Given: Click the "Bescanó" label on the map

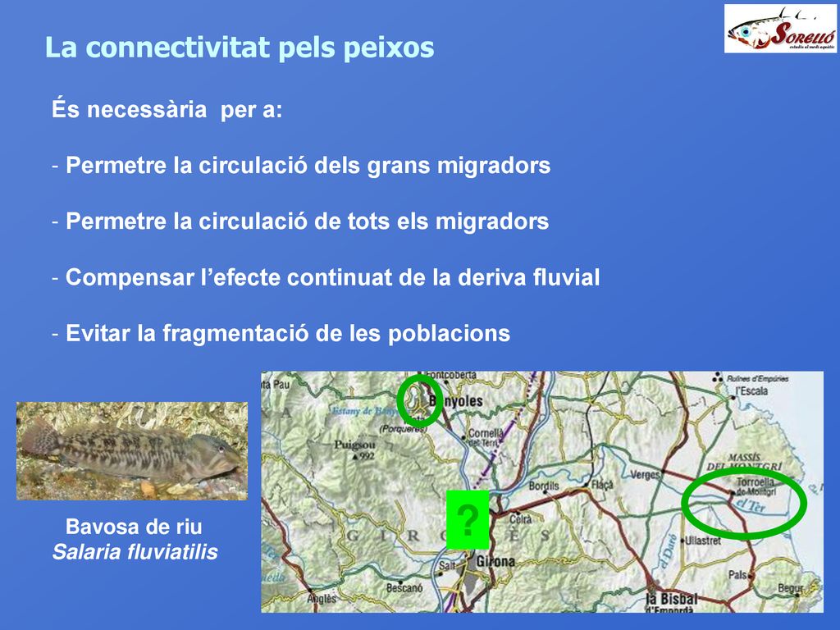Looking at the screenshot, I should (404, 587).
